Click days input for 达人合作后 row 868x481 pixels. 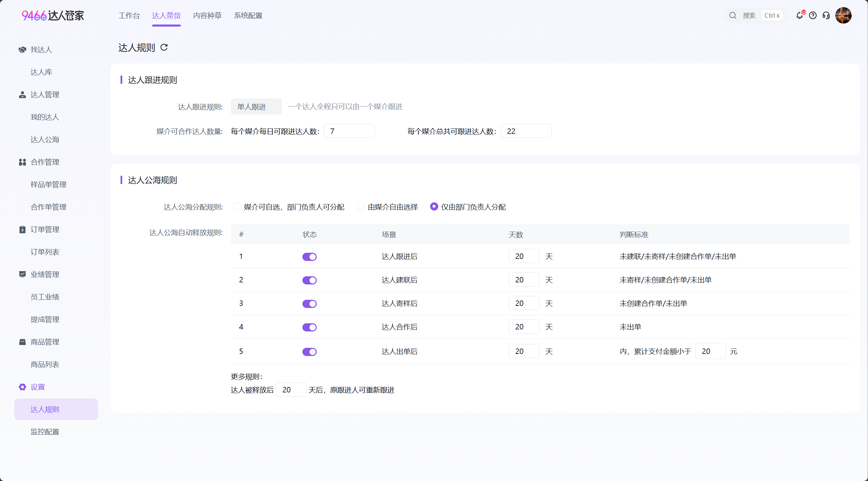point(524,327)
